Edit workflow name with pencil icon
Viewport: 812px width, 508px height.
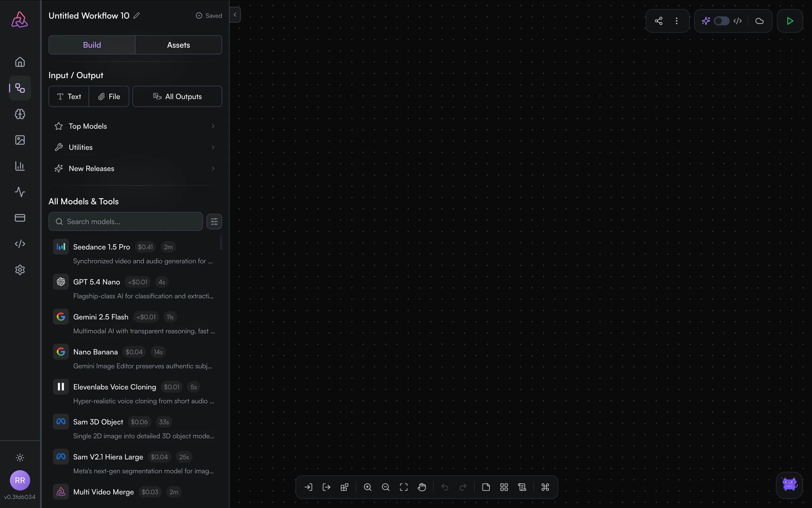[137, 15]
